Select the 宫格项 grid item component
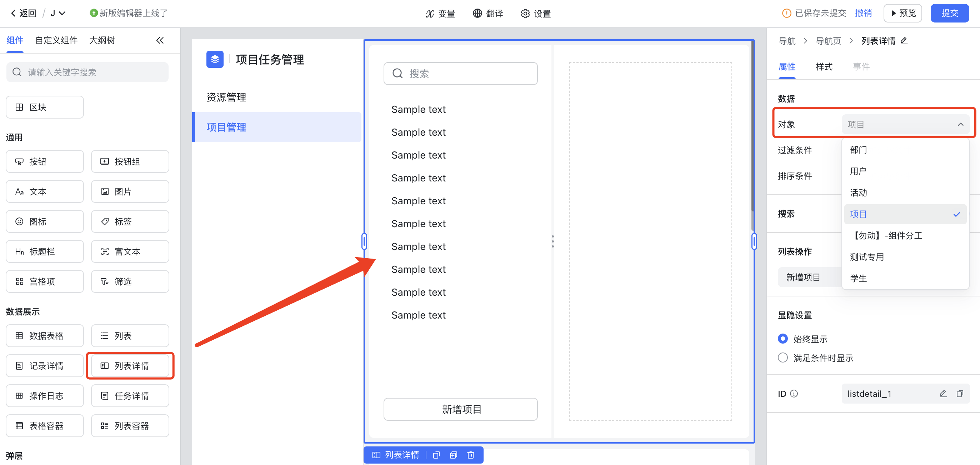The image size is (980, 465). coord(45,281)
